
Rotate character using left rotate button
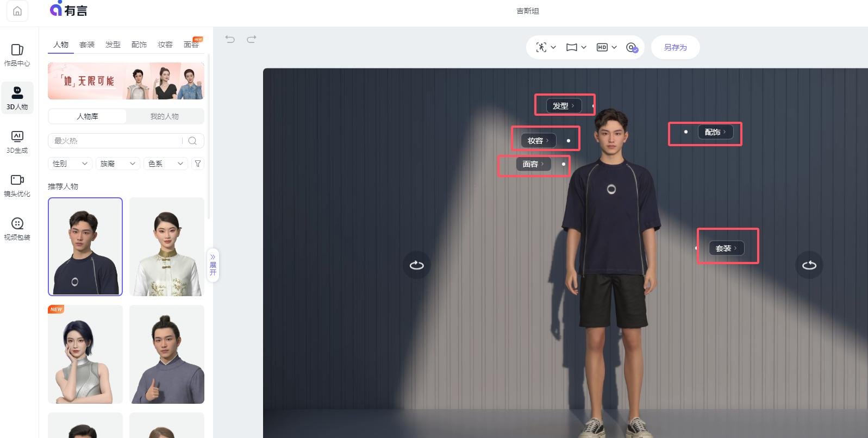click(416, 265)
